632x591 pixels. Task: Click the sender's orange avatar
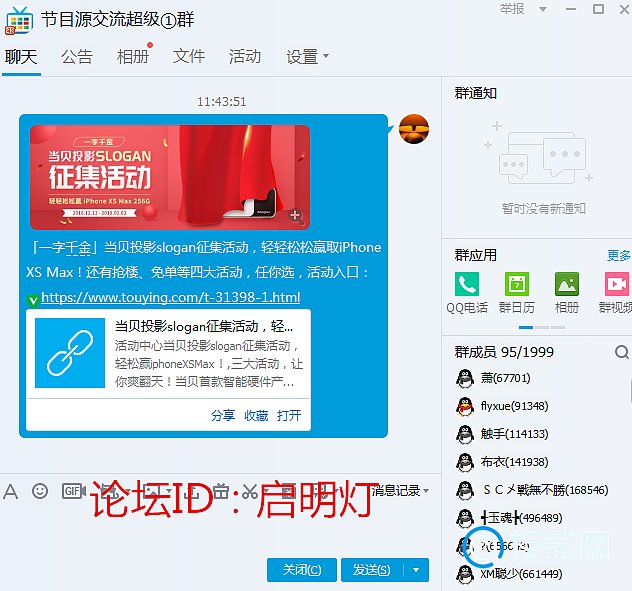(x=414, y=129)
